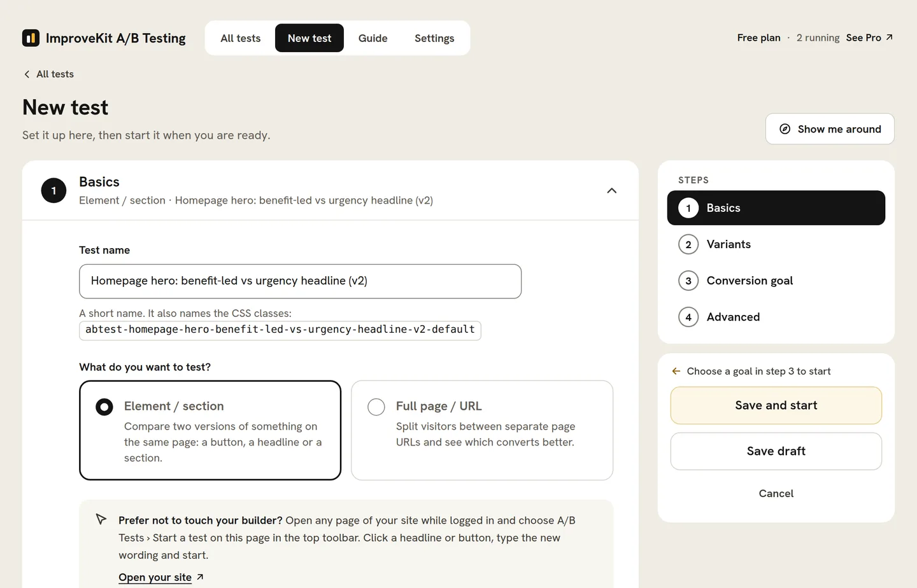The image size is (917, 588).
Task: Click the What do you want to test? label
Action: [x=145, y=367]
